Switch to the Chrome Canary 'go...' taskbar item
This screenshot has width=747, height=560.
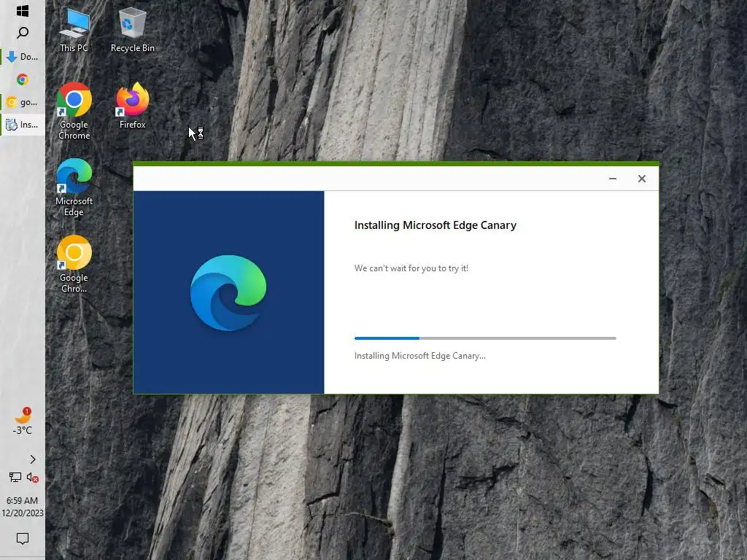[x=23, y=102]
